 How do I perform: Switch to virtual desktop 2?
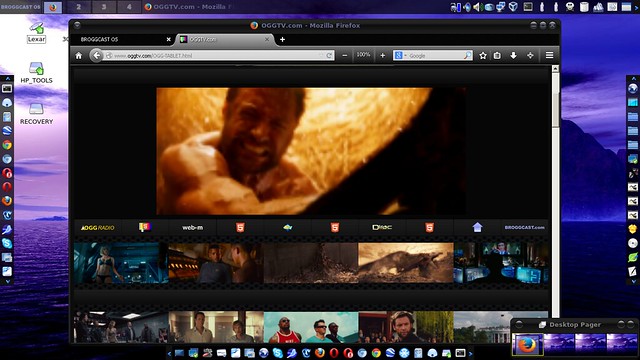point(78,7)
